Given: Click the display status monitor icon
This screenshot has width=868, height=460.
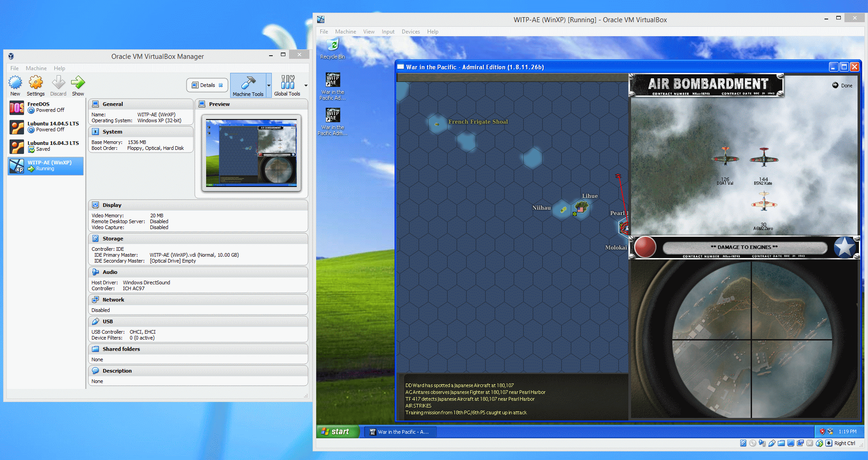Looking at the screenshot, I should (791, 443).
